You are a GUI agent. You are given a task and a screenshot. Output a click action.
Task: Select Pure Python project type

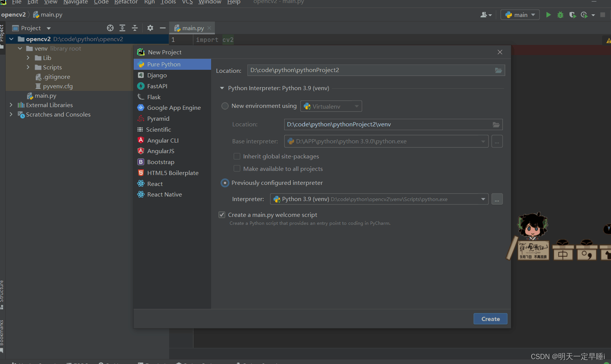(172, 65)
